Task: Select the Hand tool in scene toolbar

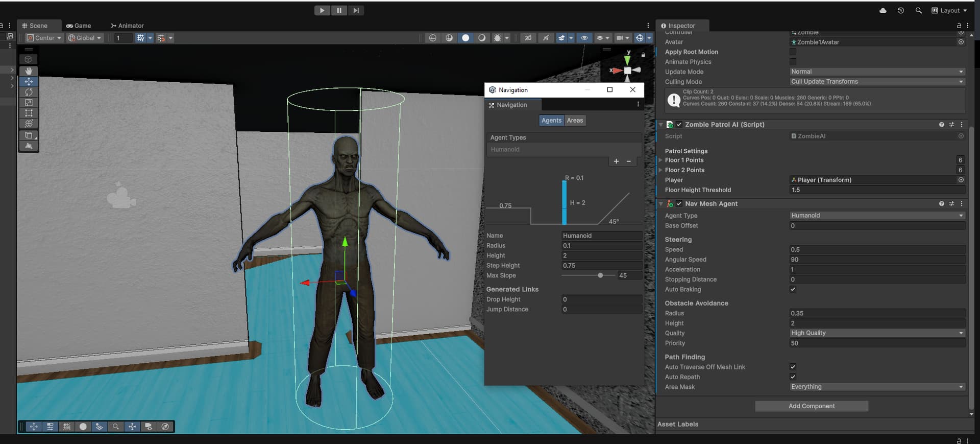Action: coord(29,71)
